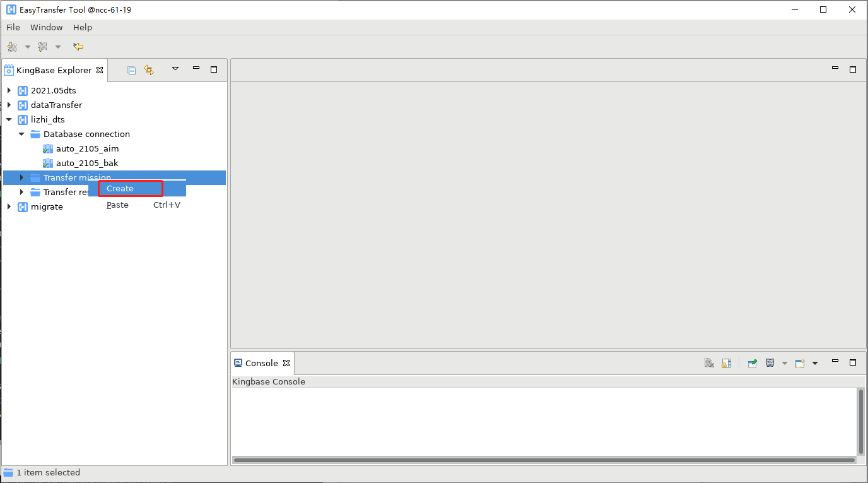This screenshot has height=483, width=868.
Task: Expand the Transfer res folder arrow
Action: click(x=21, y=192)
